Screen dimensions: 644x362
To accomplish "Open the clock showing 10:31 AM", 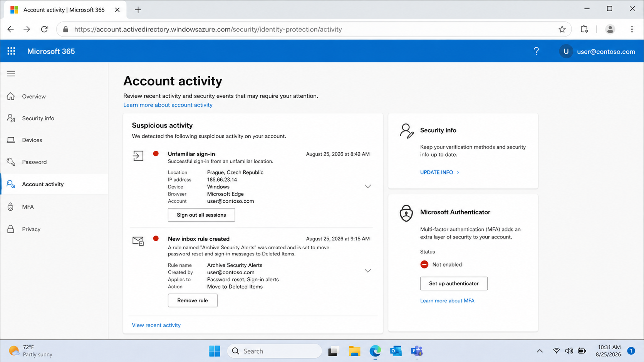I will [x=609, y=351].
